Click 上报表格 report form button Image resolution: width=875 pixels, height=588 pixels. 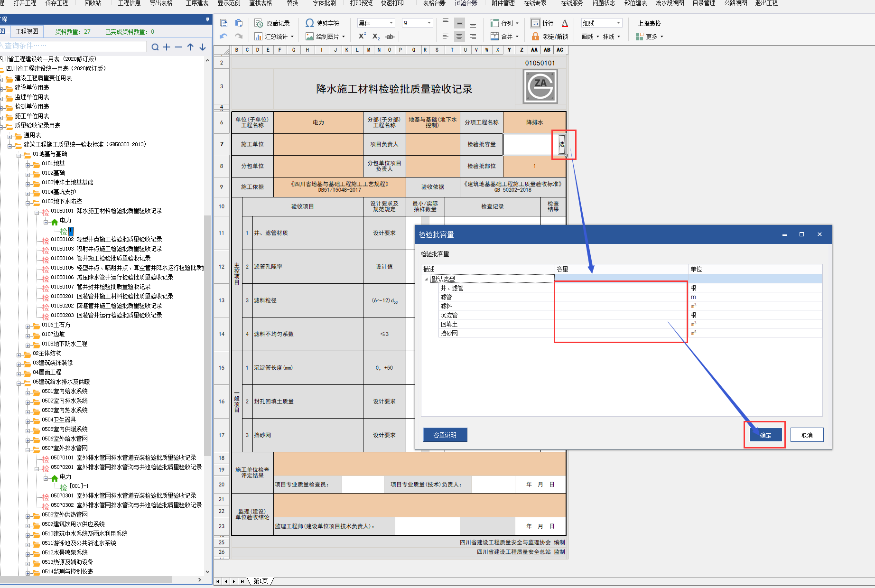point(649,23)
